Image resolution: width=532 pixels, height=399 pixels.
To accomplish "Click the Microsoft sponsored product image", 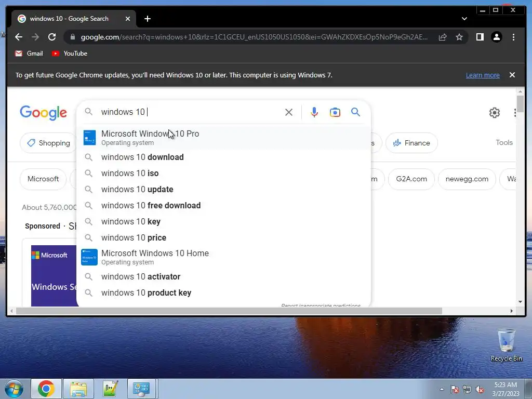I will [x=54, y=275].
